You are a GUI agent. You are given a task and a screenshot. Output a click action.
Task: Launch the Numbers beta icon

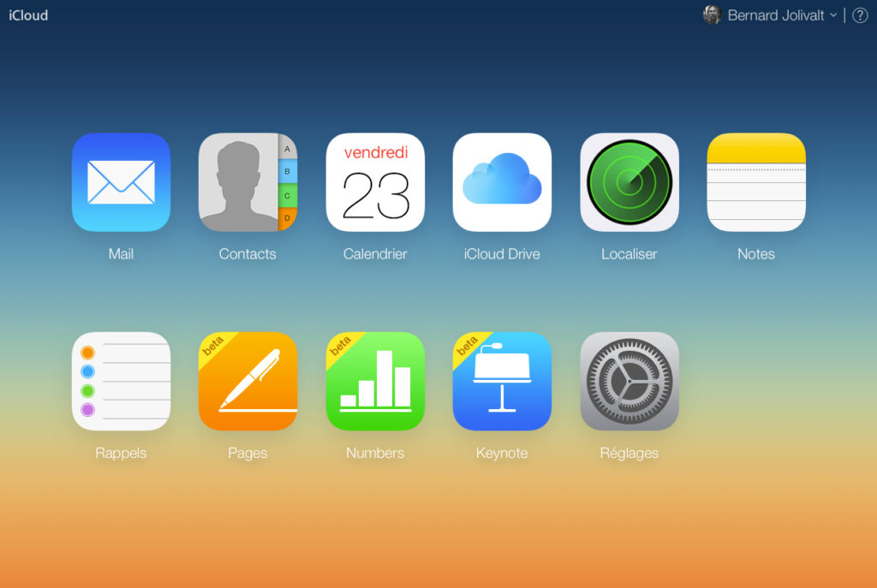coord(375,381)
